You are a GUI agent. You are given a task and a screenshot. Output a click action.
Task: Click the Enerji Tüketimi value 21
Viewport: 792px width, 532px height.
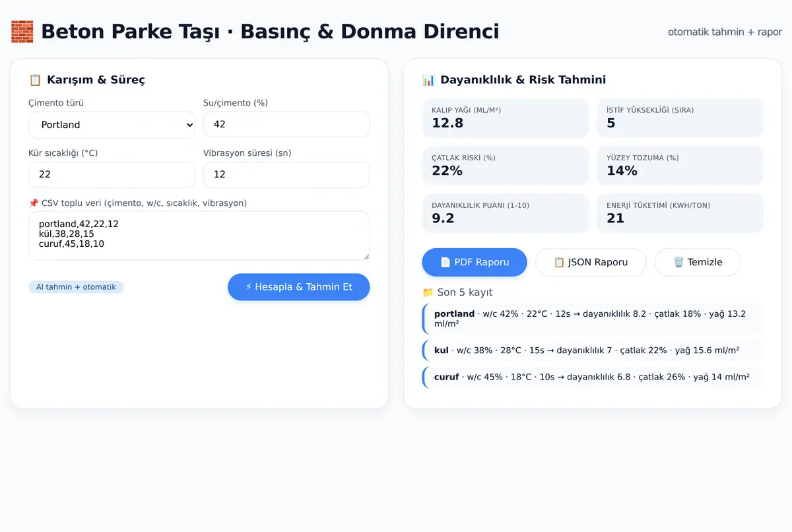(x=616, y=218)
